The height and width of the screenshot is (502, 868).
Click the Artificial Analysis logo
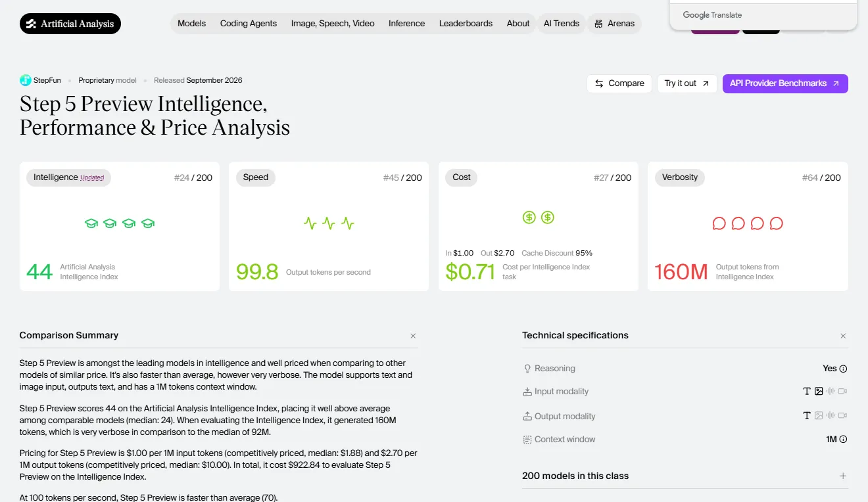(x=70, y=24)
